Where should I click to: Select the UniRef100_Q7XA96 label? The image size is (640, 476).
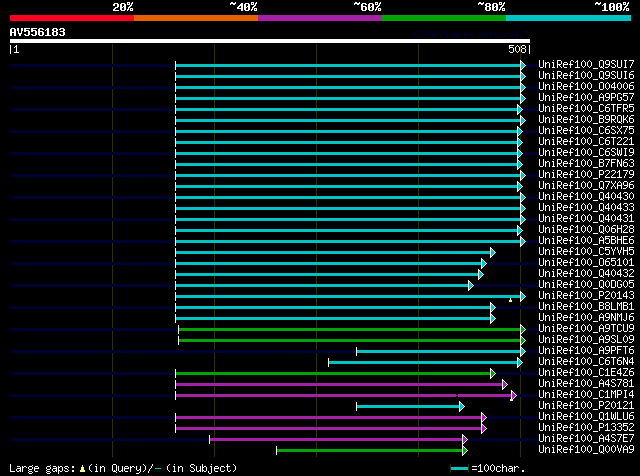point(586,185)
